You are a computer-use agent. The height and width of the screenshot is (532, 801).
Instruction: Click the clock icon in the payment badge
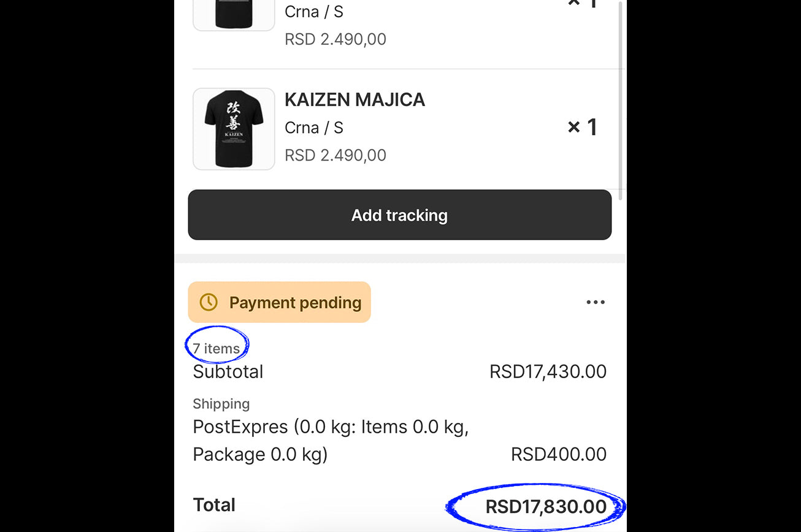coord(209,302)
